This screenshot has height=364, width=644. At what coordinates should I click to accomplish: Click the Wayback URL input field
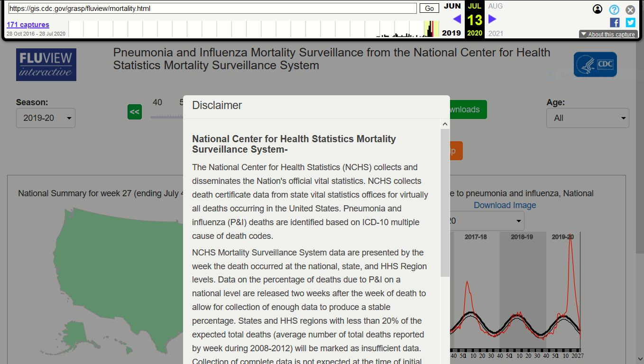point(212,9)
